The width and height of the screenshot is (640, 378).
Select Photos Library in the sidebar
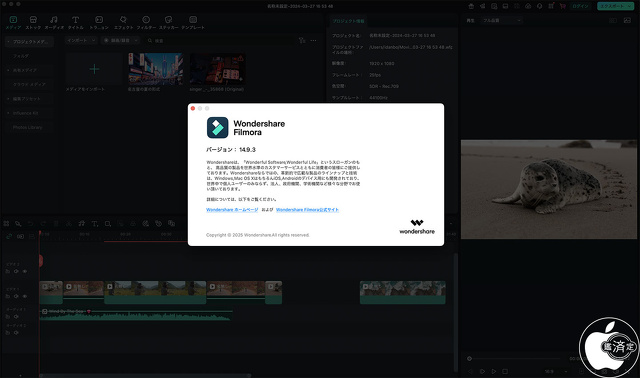pos(27,127)
